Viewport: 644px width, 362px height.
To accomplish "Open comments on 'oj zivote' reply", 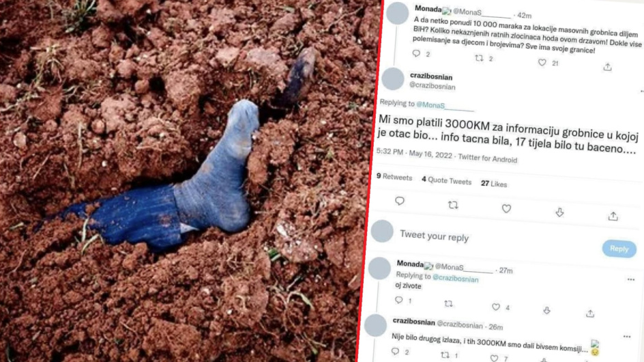I will coord(399,301).
